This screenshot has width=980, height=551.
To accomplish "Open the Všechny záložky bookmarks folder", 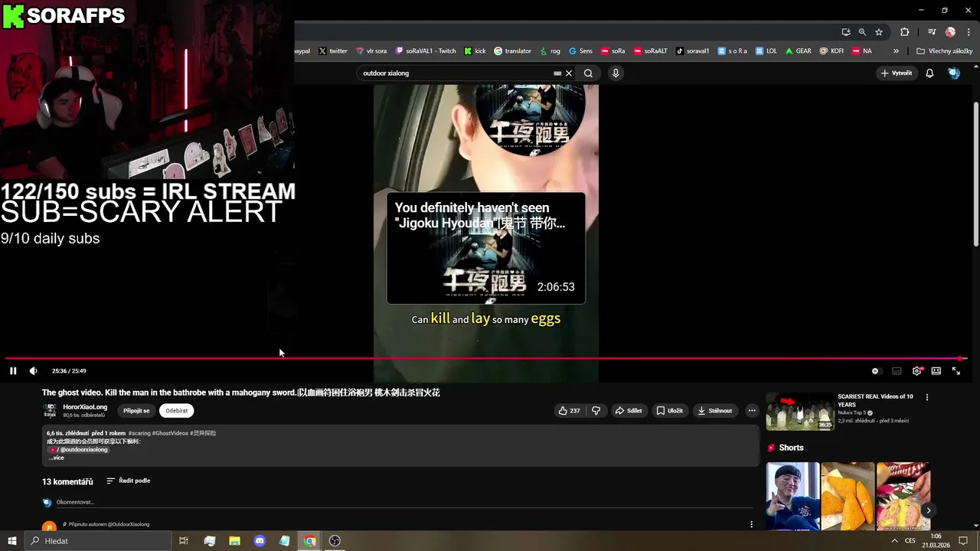I will pos(944,51).
